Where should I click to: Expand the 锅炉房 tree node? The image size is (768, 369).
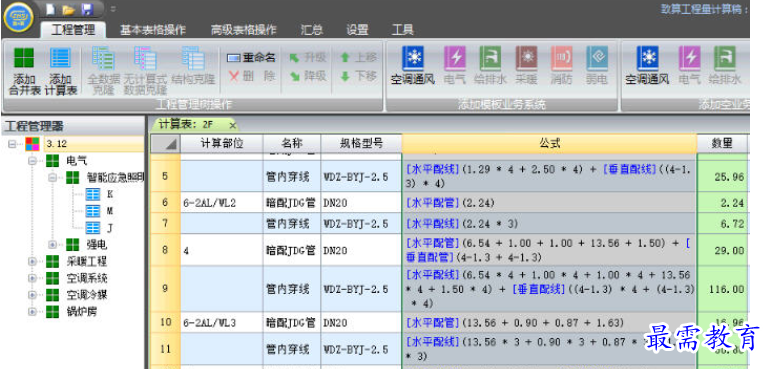tap(32, 312)
